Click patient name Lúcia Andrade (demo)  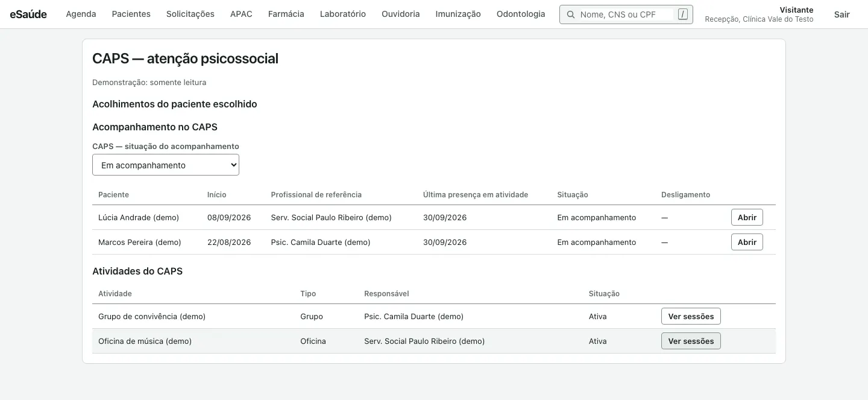click(139, 217)
